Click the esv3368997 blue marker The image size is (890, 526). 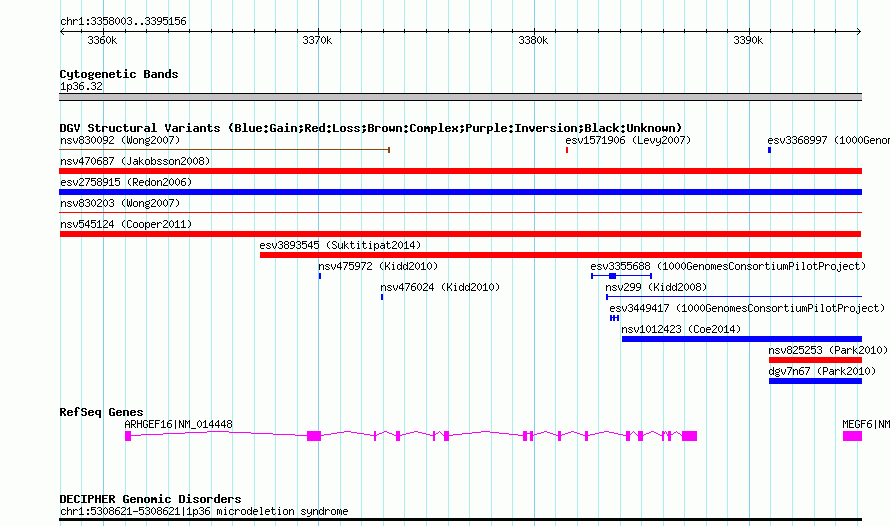coord(769,150)
